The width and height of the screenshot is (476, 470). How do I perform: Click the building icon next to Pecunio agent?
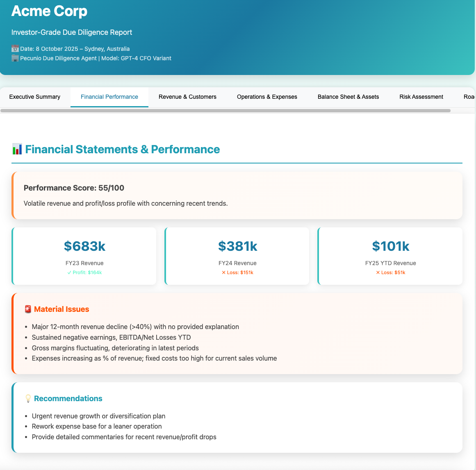(15, 58)
